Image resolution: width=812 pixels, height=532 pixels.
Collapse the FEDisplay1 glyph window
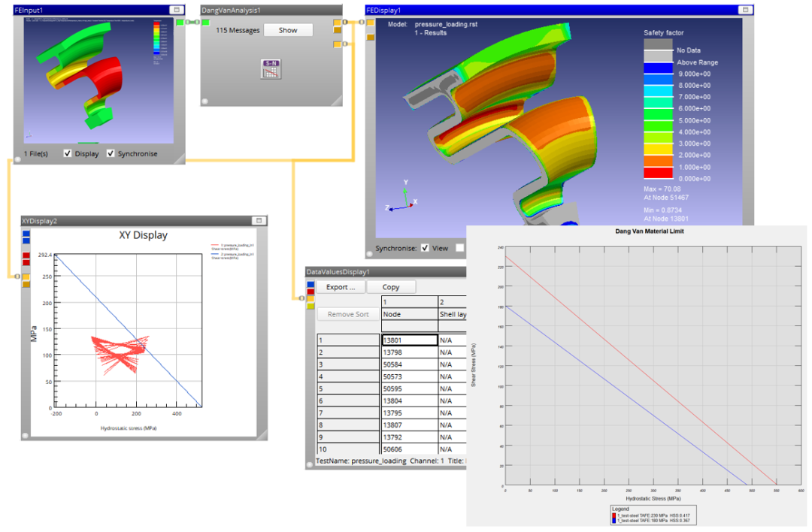(x=744, y=10)
